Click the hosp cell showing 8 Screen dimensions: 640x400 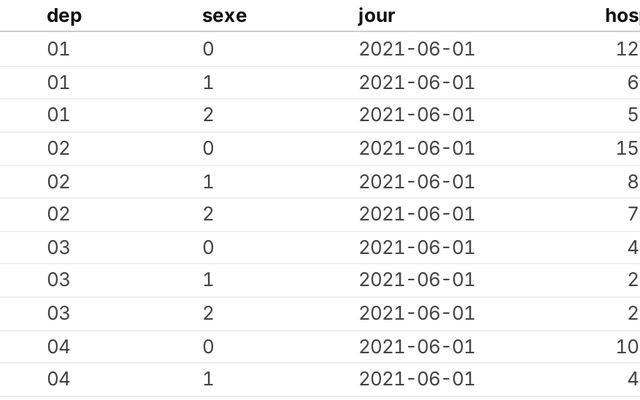click(632, 181)
